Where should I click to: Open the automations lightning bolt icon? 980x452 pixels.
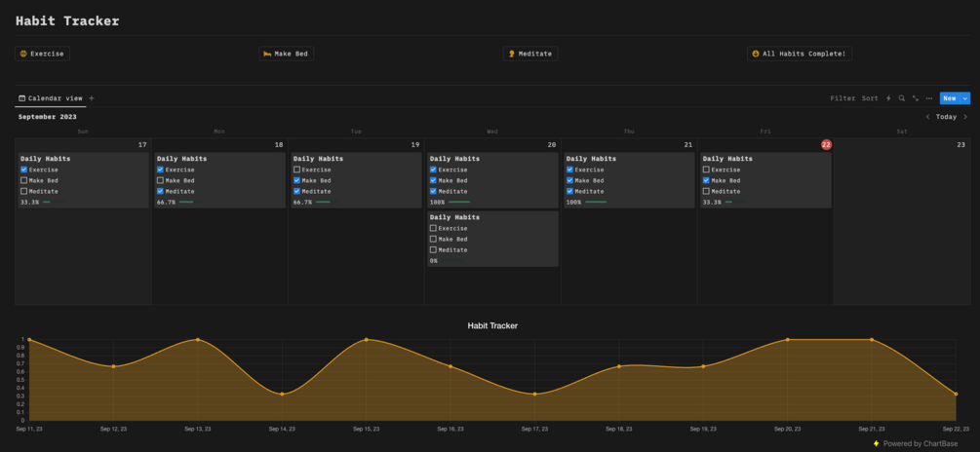(x=888, y=98)
